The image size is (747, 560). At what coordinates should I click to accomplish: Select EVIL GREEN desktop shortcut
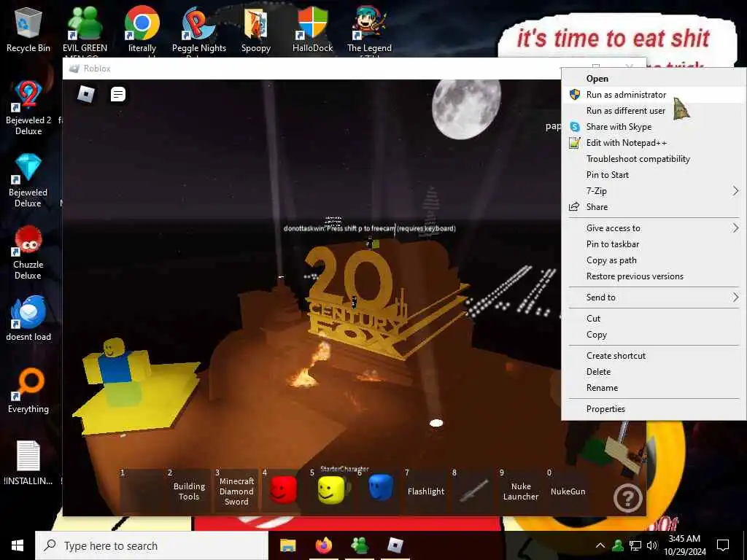tap(85, 30)
